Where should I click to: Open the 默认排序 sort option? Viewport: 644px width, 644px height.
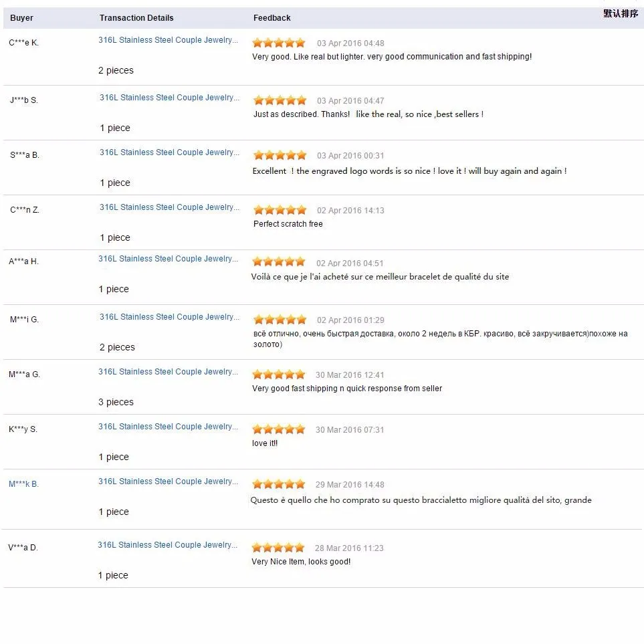[x=621, y=13]
